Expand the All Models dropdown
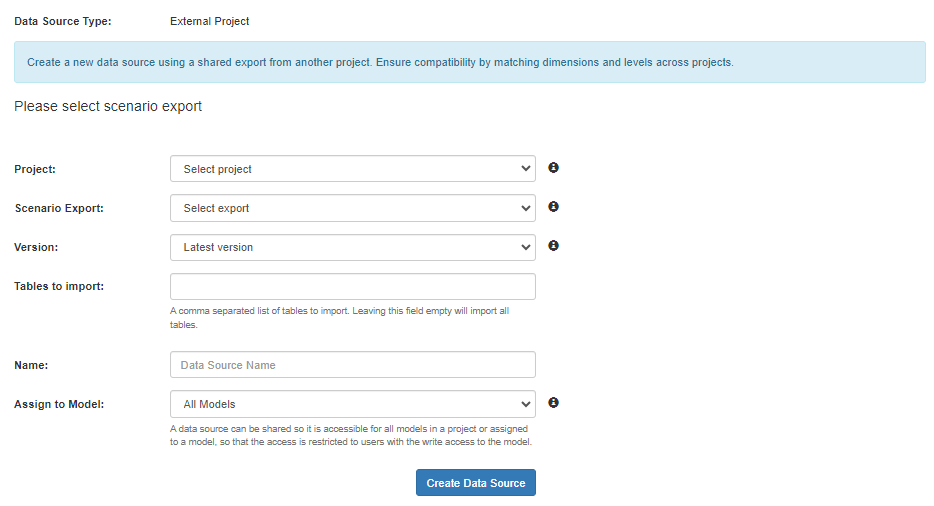Image resolution: width=934 pixels, height=506 pixels. tap(353, 404)
